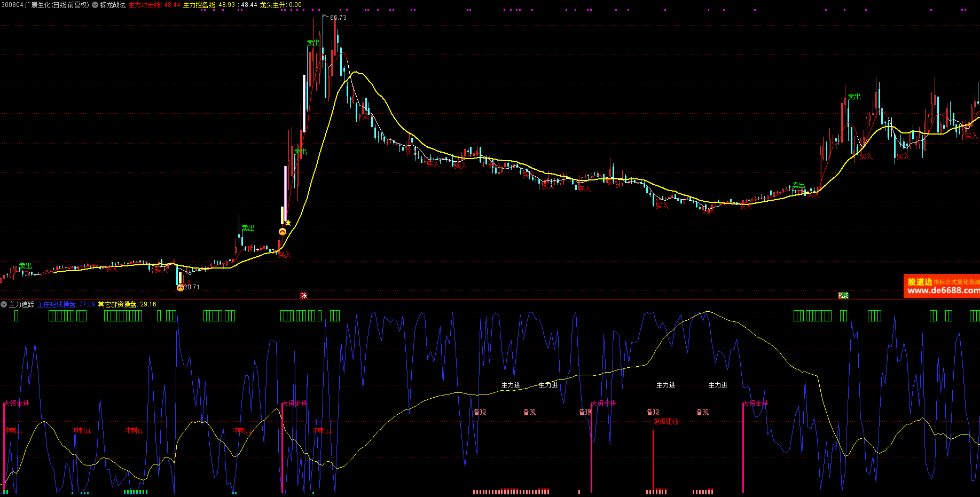Click the 龙头主升: 0.00 readout

pyautogui.click(x=280, y=5)
